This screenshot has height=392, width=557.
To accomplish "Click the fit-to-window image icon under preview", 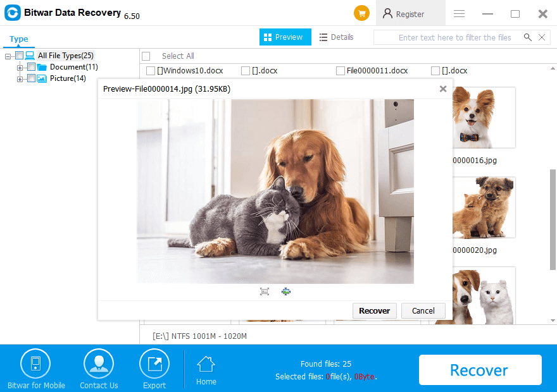I will (286, 291).
